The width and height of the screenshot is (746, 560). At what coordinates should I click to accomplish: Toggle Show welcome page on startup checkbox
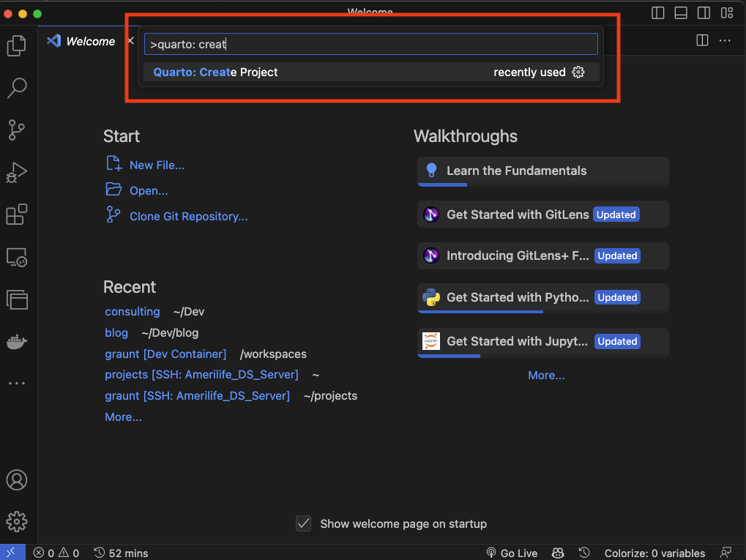click(303, 523)
